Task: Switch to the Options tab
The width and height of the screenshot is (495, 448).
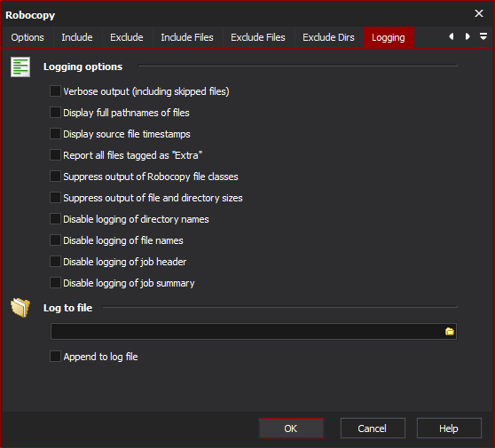Action: (27, 37)
